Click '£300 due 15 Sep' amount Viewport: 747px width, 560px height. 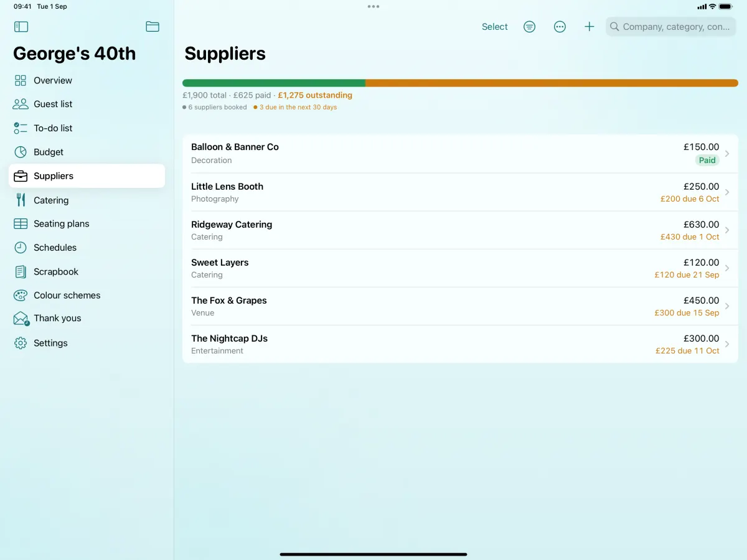pos(687,313)
